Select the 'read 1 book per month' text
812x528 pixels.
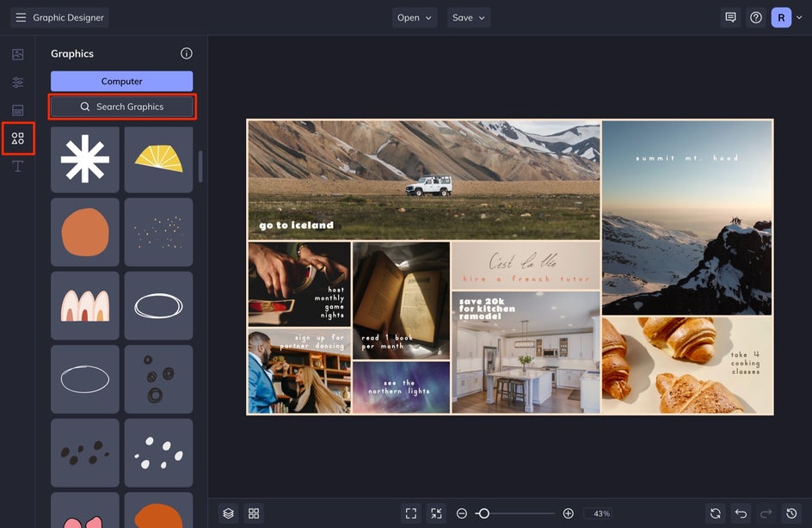pyautogui.click(x=387, y=341)
